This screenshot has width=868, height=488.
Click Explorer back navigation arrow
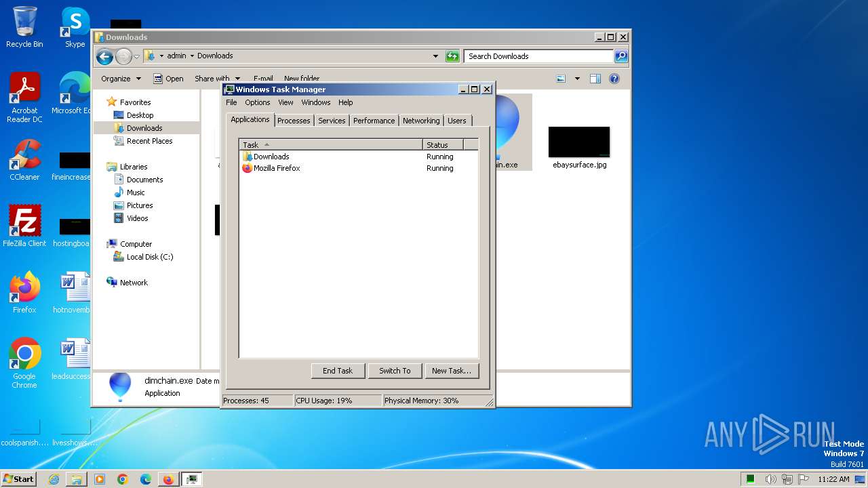(x=104, y=56)
